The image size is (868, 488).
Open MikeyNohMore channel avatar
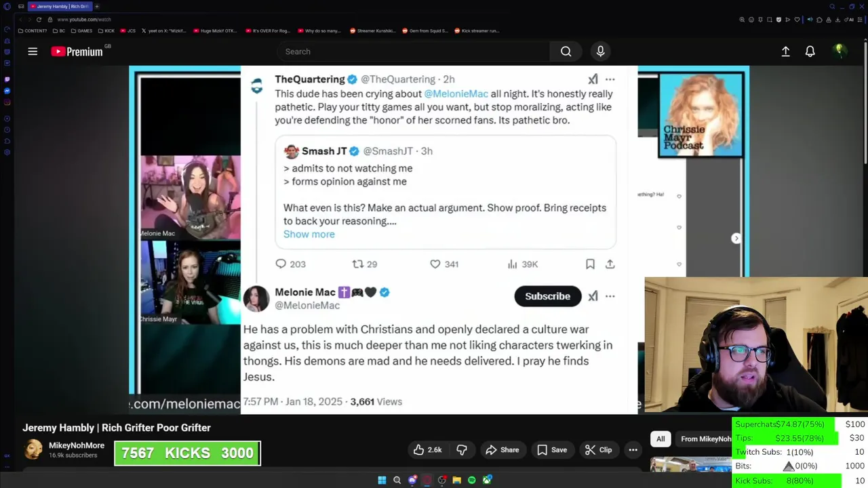33,449
